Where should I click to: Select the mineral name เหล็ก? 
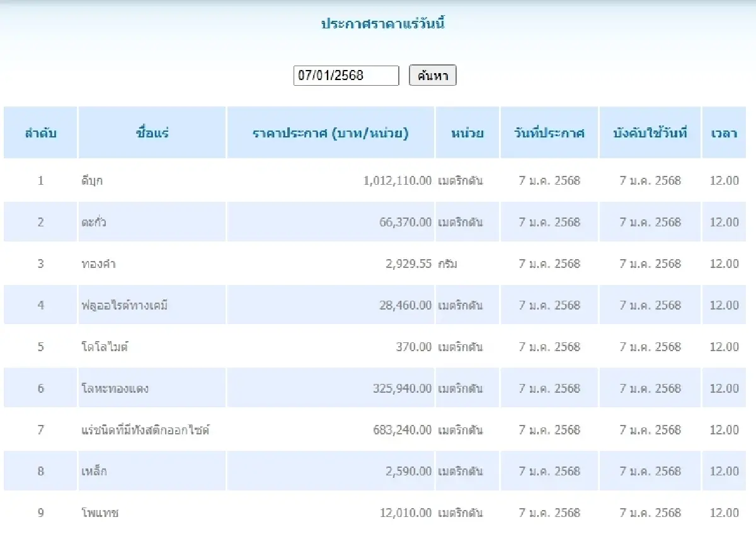[x=94, y=471]
